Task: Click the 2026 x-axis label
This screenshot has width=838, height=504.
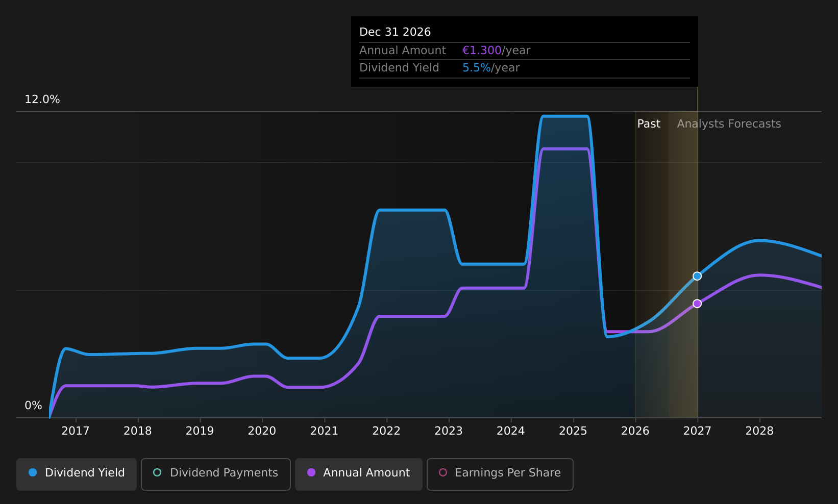Action: pyautogui.click(x=635, y=431)
